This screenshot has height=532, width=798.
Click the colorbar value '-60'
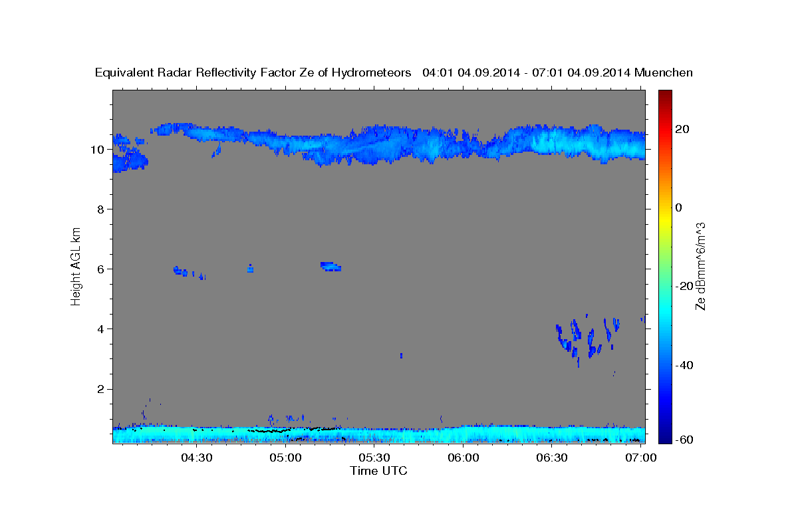684,440
